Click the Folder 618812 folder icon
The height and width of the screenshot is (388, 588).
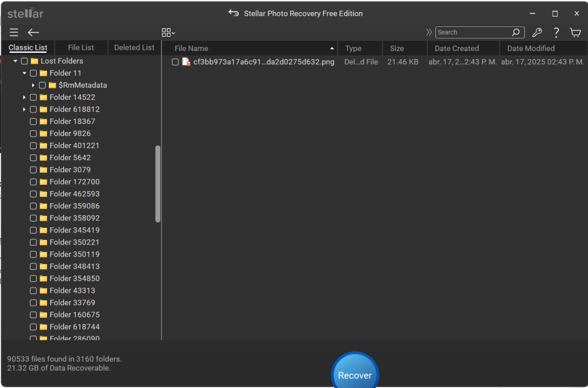44,110
